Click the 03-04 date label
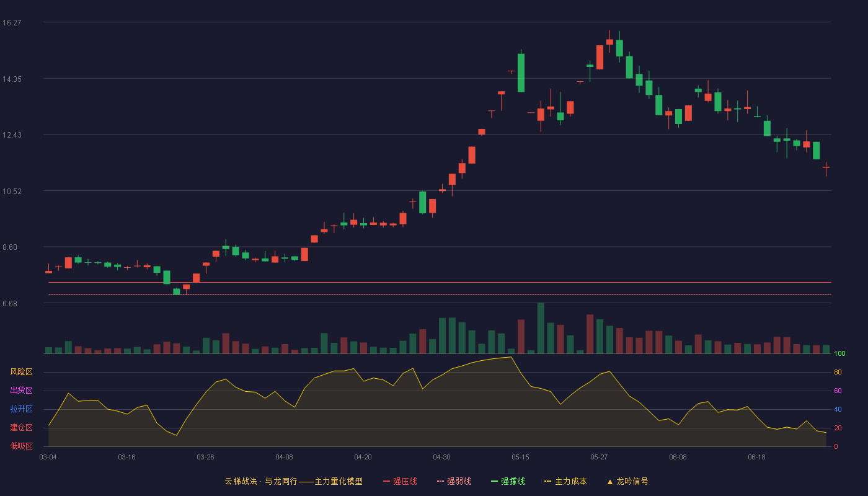The width and height of the screenshot is (868, 496). click(48, 457)
